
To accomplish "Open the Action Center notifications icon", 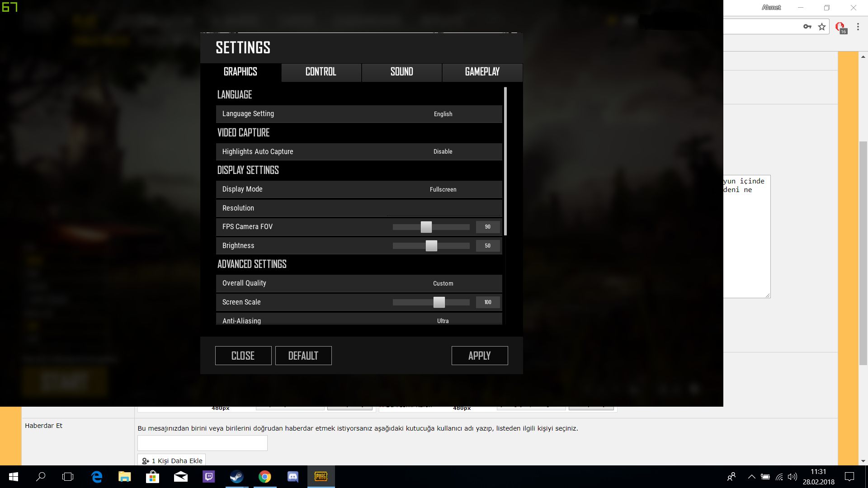I will 849,477.
